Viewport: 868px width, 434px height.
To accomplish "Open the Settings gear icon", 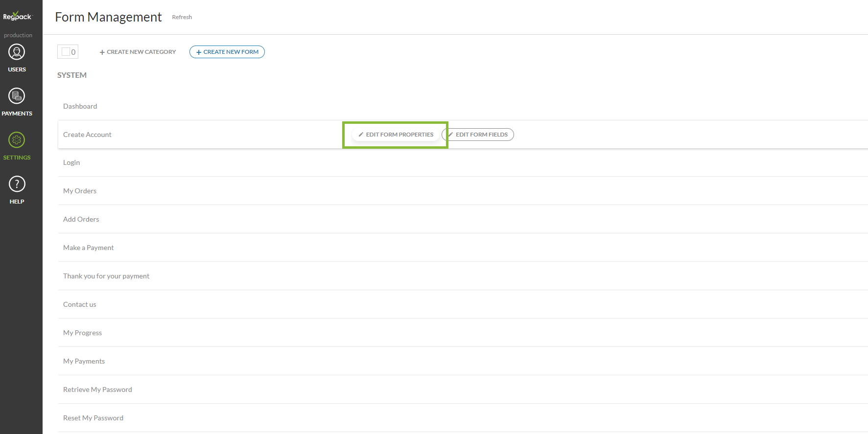I will tap(17, 140).
